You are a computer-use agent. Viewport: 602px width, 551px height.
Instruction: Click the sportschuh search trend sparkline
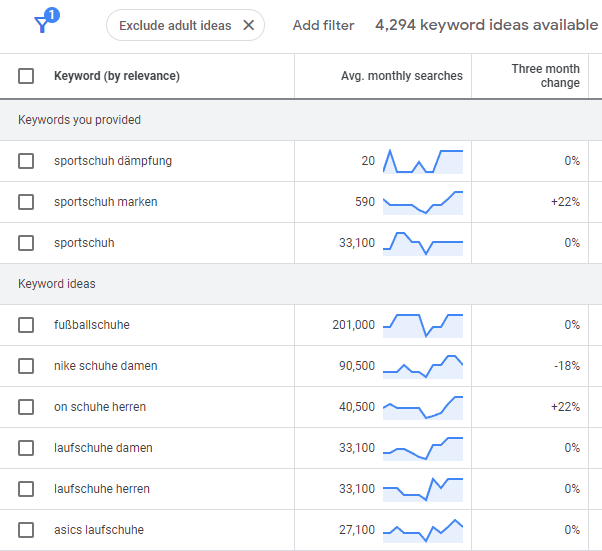pyautogui.click(x=423, y=243)
